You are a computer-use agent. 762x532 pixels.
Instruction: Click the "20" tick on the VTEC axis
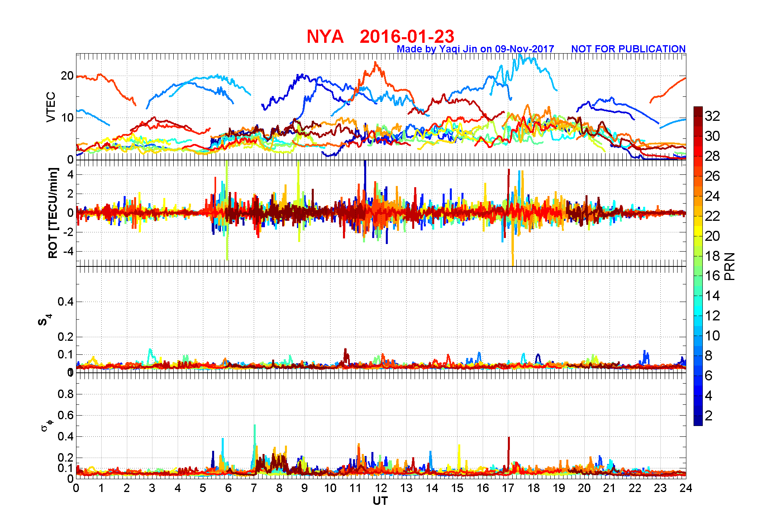[x=67, y=76]
